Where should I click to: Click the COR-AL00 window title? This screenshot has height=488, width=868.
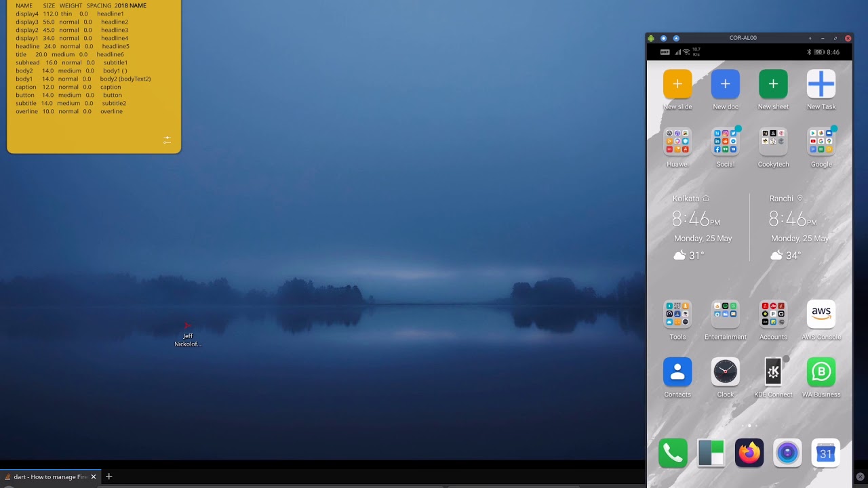743,38
